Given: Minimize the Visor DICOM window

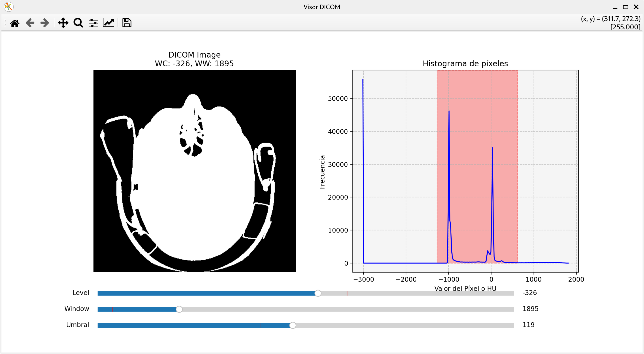Looking at the screenshot, I should (615, 8).
